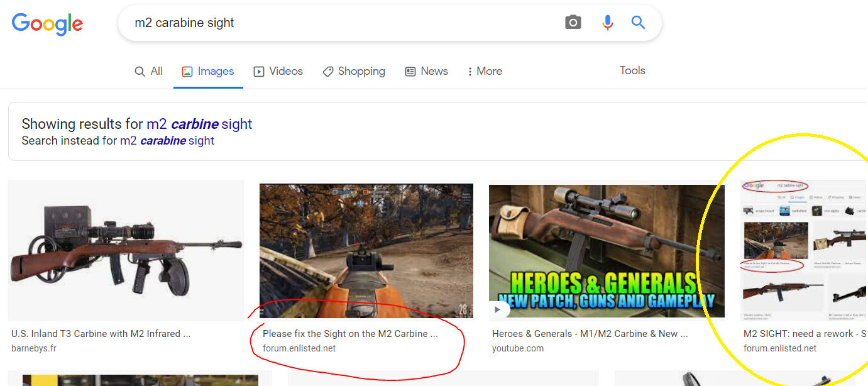The image size is (868, 386).
Task: Click forum.enlisted.net under 'M2 SIGHT: need a rework'
Action: (x=780, y=348)
